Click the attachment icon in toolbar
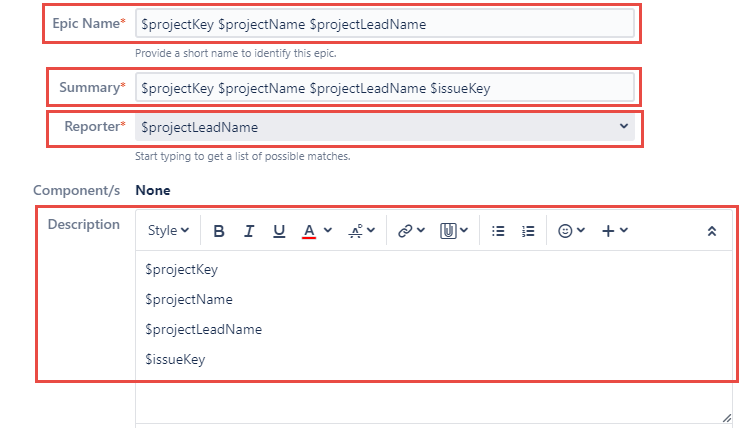Screen dimensions: 748x428 coord(447,231)
